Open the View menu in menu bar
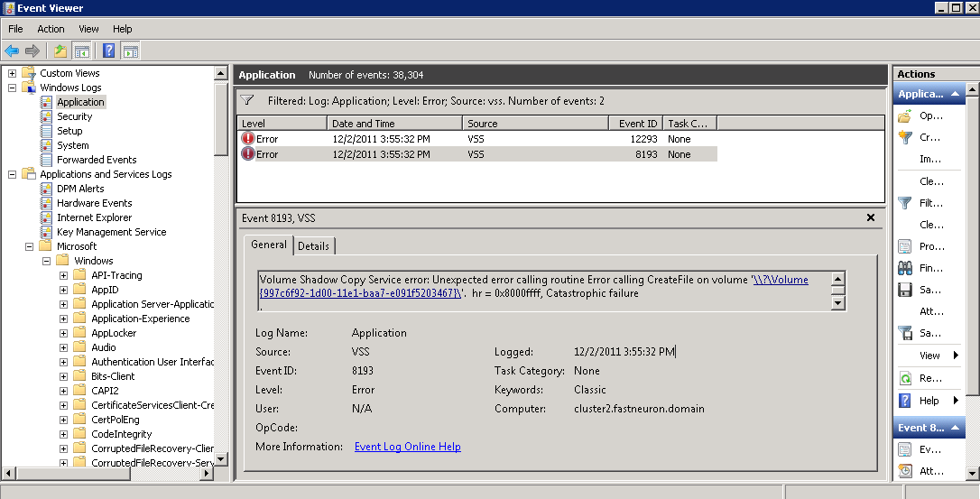 pyautogui.click(x=88, y=29)
